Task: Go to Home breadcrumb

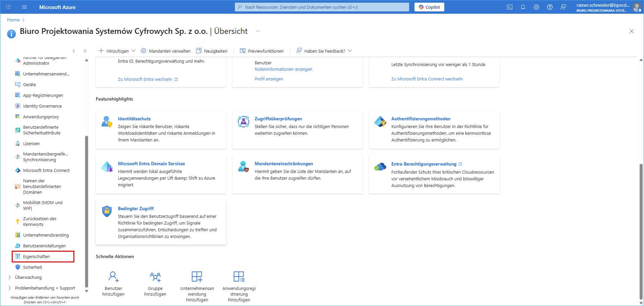Action: tap(13, 20)
